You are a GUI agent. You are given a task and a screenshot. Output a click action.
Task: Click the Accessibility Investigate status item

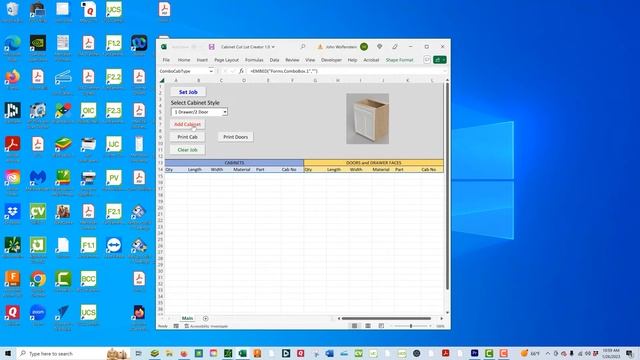pyautogui.click(x=206, y=326)
